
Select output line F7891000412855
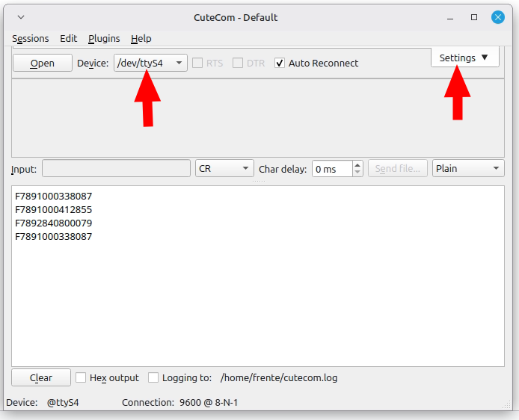tap(54, 210)
